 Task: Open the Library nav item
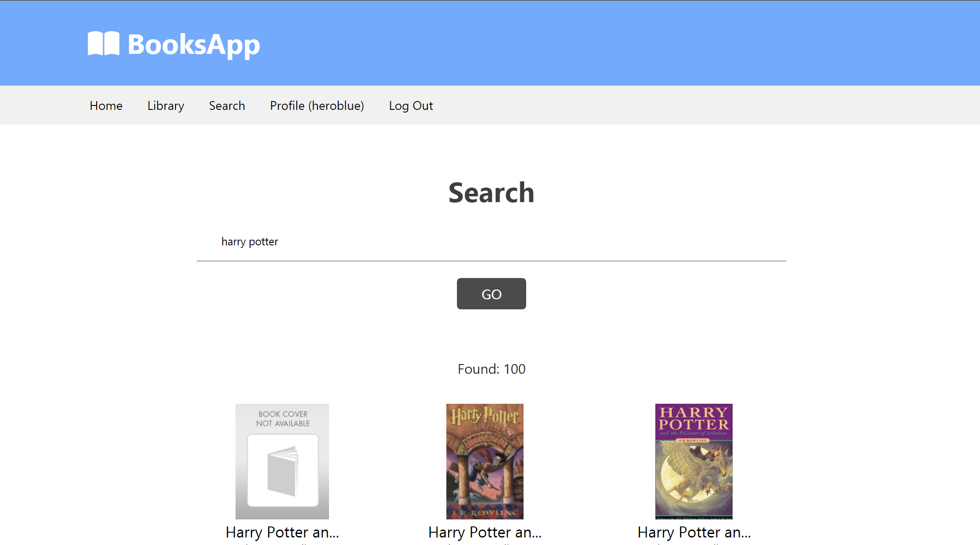165,106
